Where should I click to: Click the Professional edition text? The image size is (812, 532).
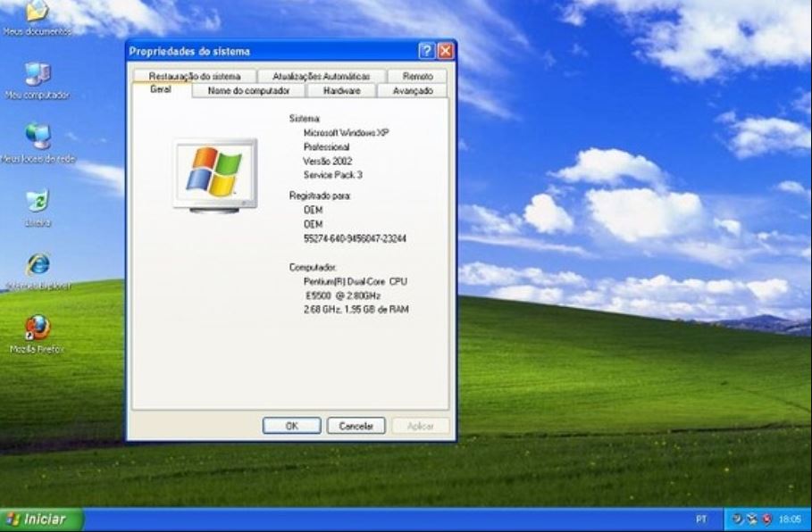326,147
